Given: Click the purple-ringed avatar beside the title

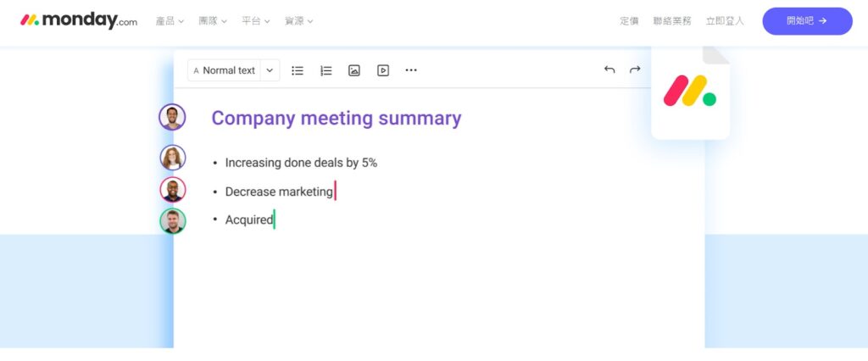Looking at the screenshot, I should pyautogui.click(x=172, y=117).
